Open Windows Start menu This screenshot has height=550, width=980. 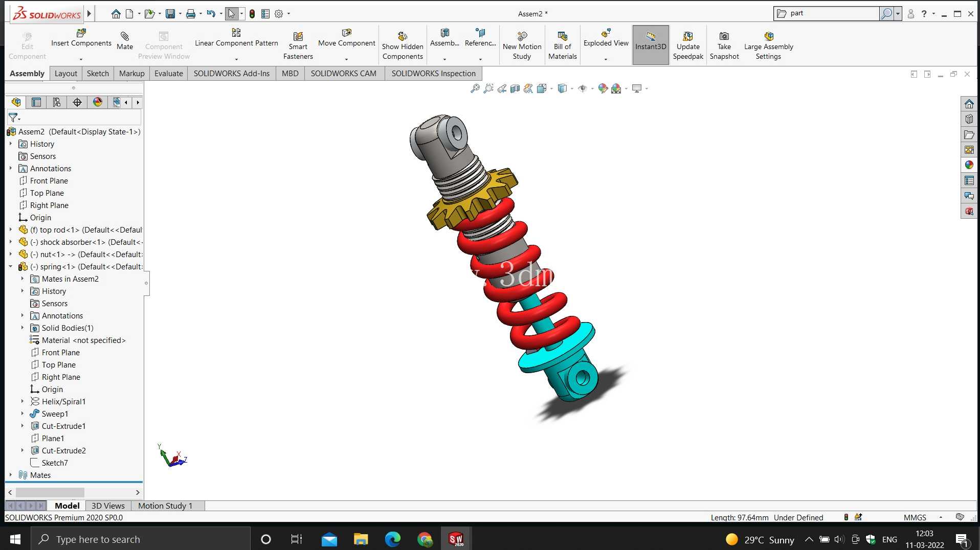coord(15,539)
